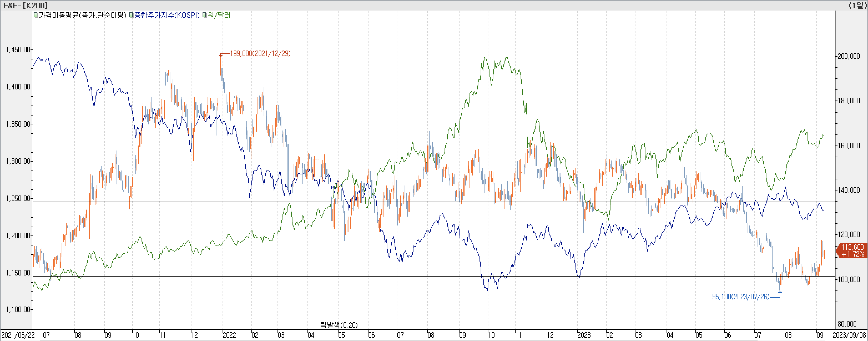Click the 2023/09/08 end date label
The width and height of the screenshot is (868, 341).
coord(849,335)
